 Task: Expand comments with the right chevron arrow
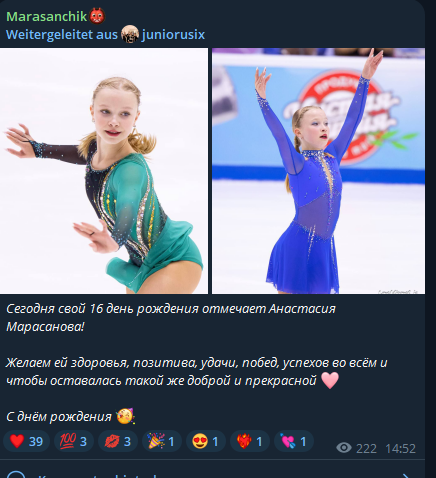pyautogui.click(x=406, y=475)
